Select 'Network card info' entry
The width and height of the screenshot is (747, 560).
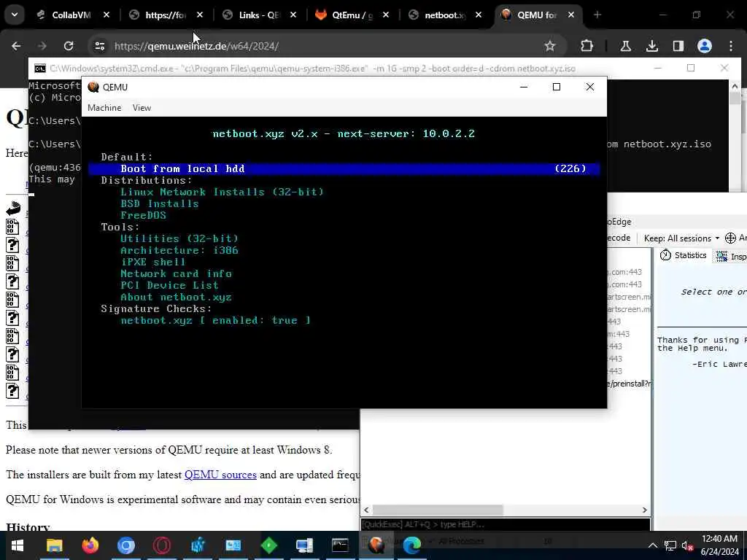[177, 274]
